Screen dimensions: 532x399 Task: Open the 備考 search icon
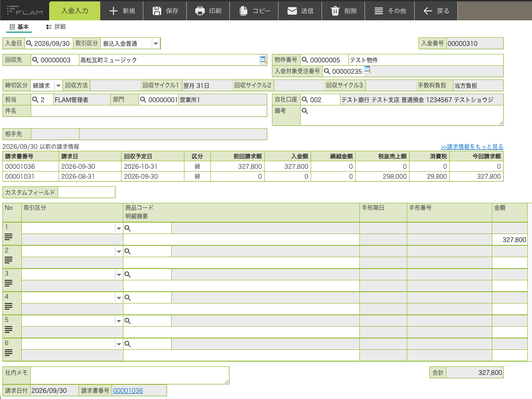point(305,111)
